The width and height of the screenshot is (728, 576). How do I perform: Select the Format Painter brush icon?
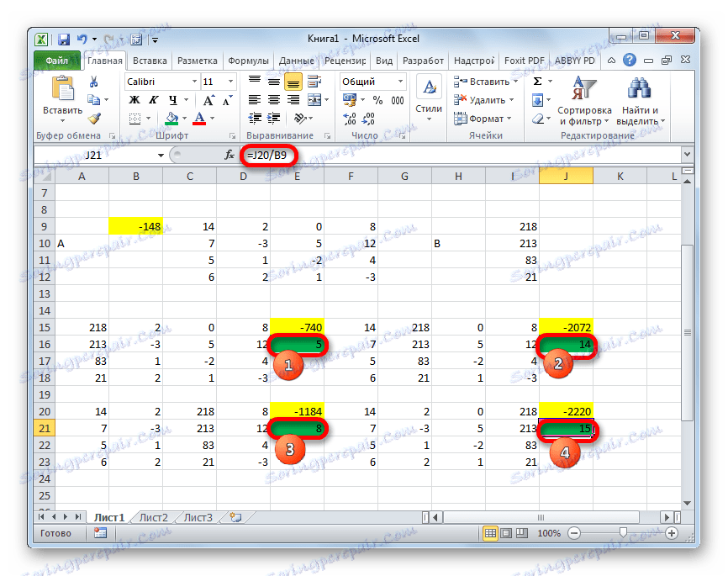point(94,119)
